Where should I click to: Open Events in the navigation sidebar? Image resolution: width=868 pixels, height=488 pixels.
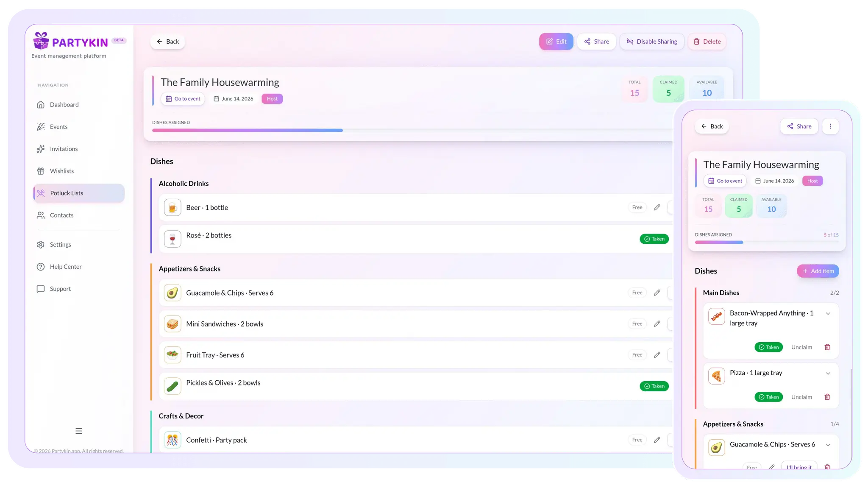click(x=78, y=127)
